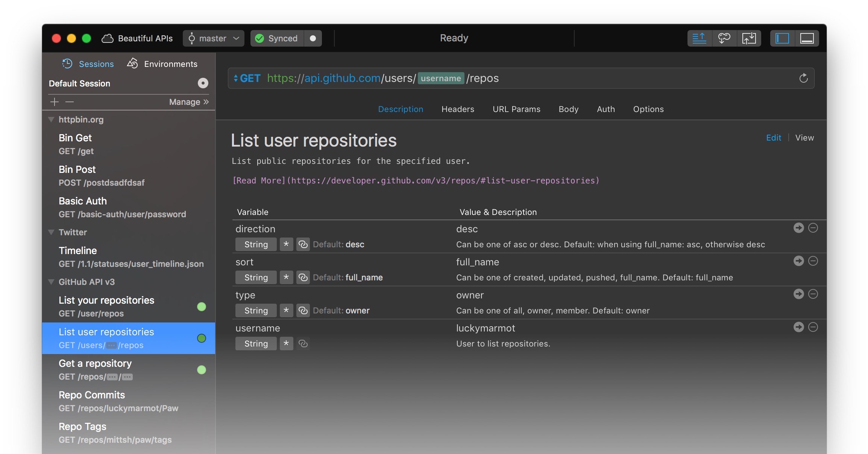Viewport: 868px width, 454px height.
Task: Switch to the Auth tab
Action: [605, 109]
